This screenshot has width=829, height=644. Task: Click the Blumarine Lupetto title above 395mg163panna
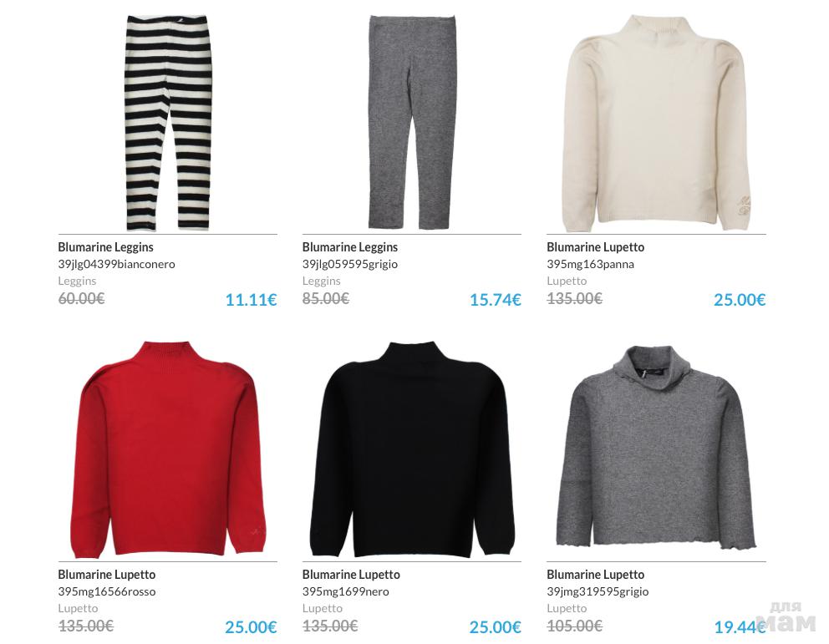pyautogui.click(x=595, y=247)
